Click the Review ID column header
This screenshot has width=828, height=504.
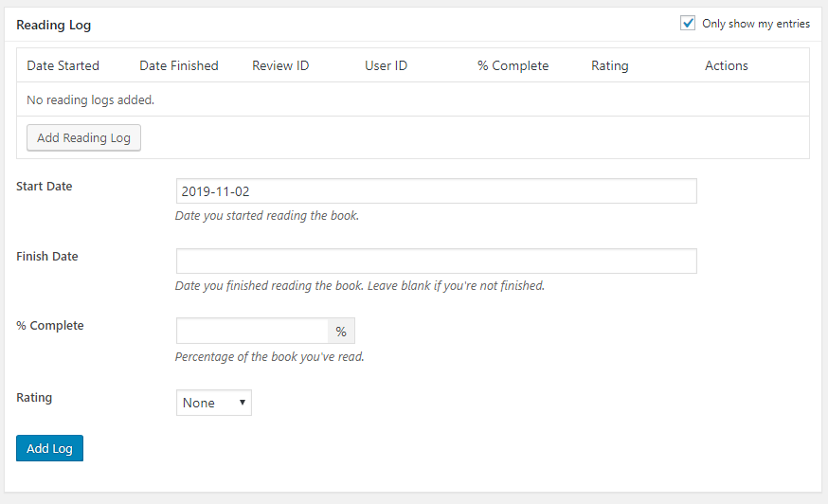(x=280, y=65)
